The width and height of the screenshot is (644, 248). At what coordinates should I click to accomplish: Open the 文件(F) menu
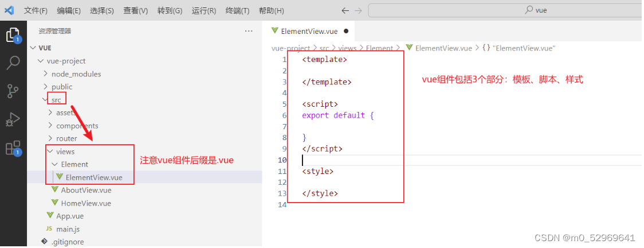pyautogui.click(x=36, y=11)
